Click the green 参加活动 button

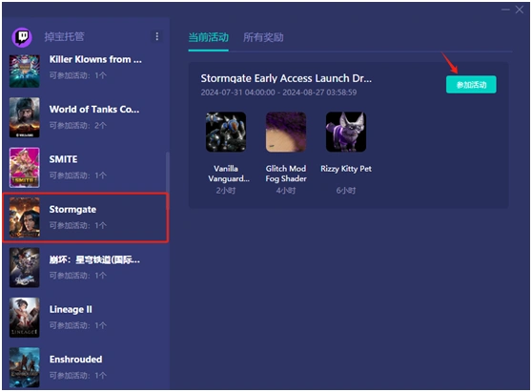click(471, 85)
